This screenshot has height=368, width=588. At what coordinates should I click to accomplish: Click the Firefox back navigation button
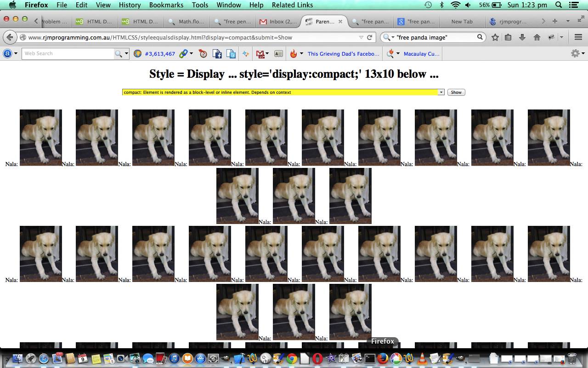10,37
